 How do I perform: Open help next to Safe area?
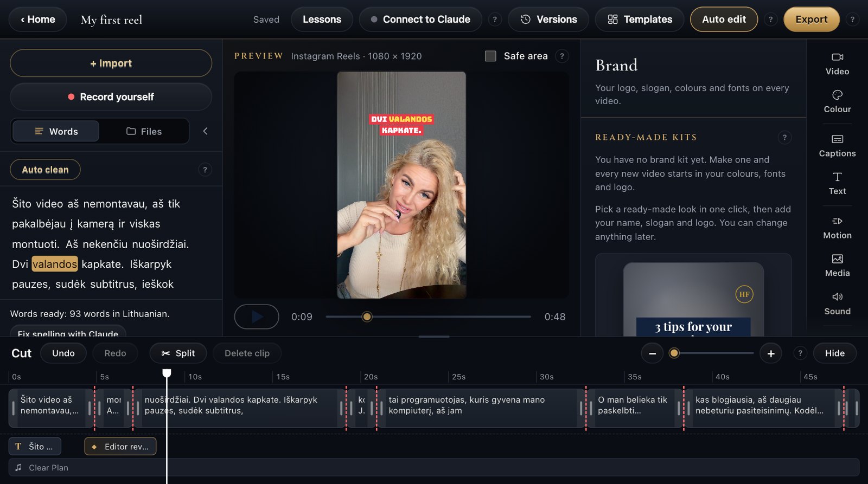562,56
